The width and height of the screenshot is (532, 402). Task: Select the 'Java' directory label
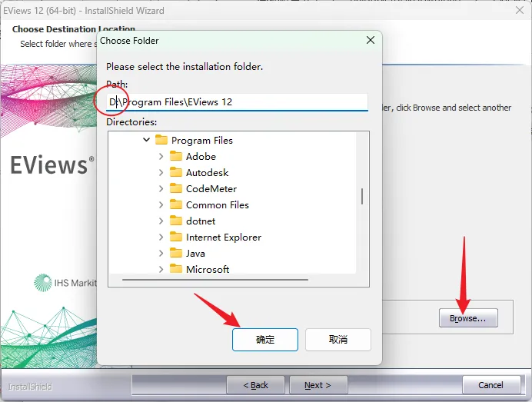[x=195, y=254]
